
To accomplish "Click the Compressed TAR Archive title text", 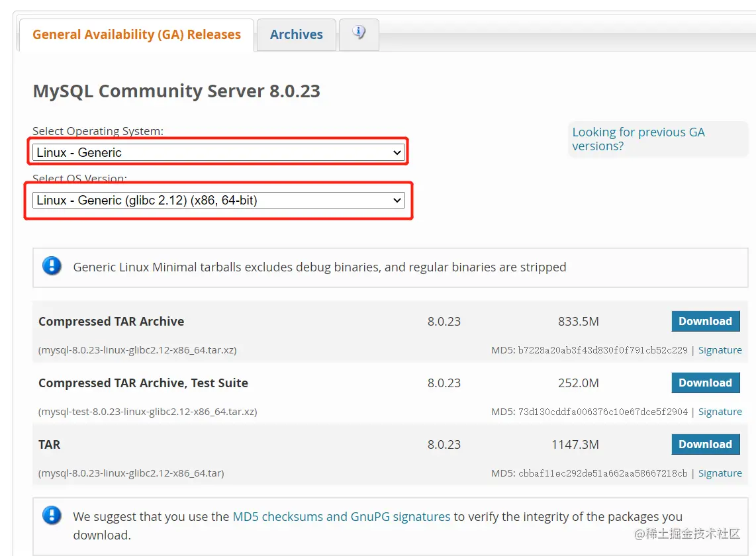I will pyautogui.click(x=111, y=321).
